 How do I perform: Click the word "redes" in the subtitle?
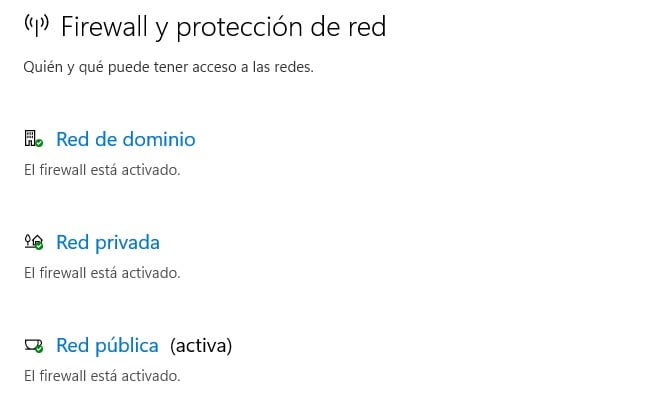(x=292, y=67)
